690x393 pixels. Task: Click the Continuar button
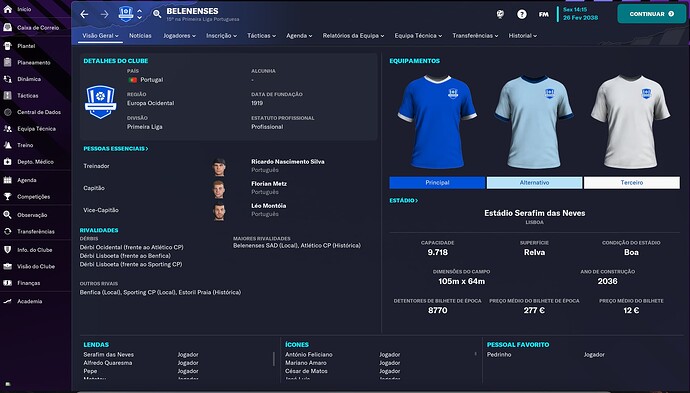[651, 14]
